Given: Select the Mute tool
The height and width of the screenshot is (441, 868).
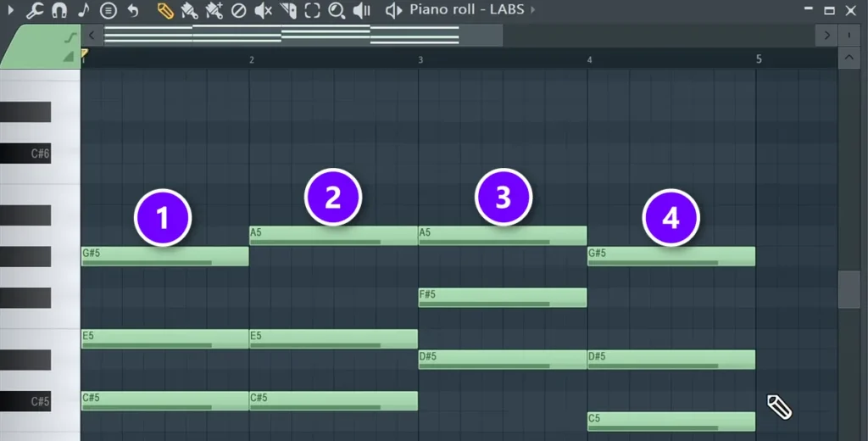Looking at the screenshot, I should [263, 10].
